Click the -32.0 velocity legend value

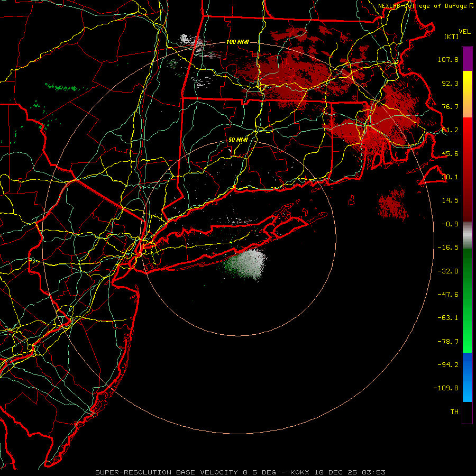(x=448, y=271)
